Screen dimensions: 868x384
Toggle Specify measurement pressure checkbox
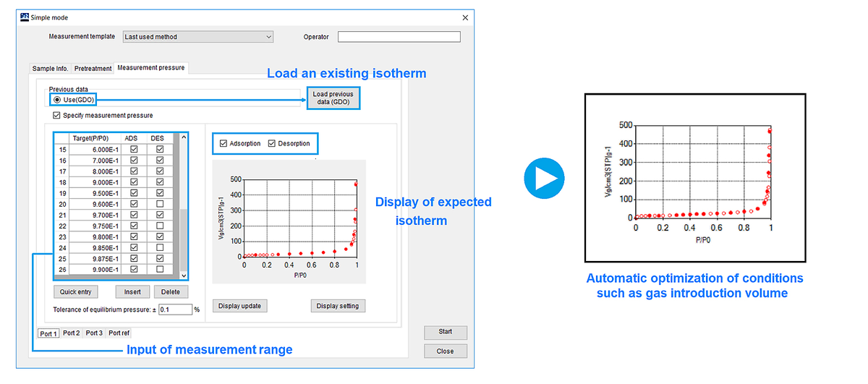tap(57, 115)
